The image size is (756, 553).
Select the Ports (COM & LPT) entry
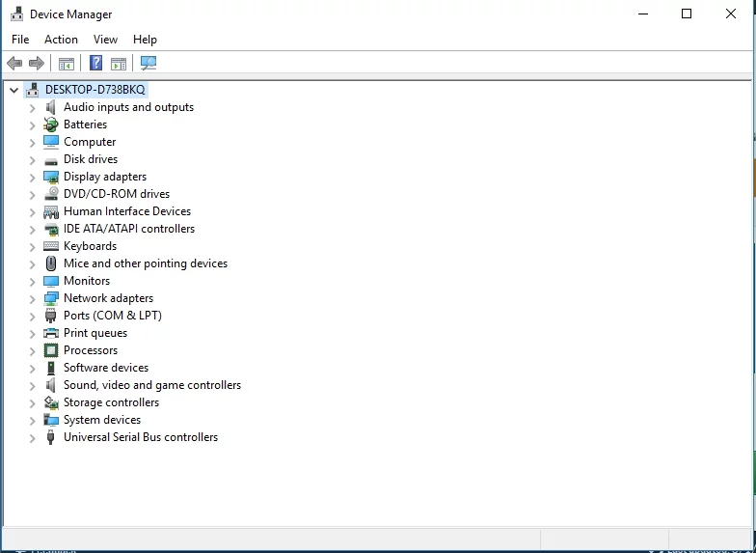tap(112, 316)
